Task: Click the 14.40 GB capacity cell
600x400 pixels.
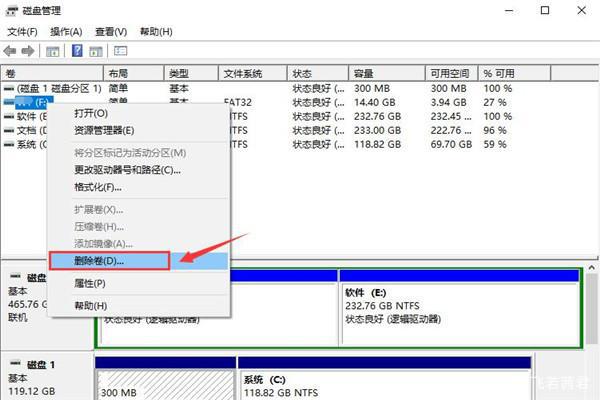Action: click(375, 103)
